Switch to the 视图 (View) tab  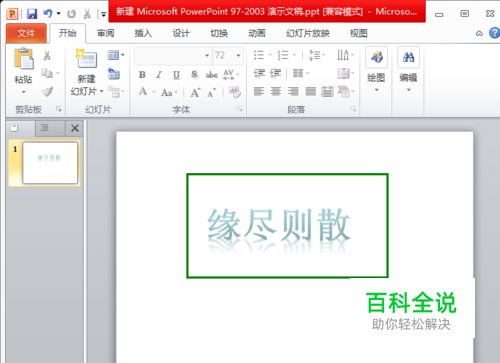click(x=359, y=33)
